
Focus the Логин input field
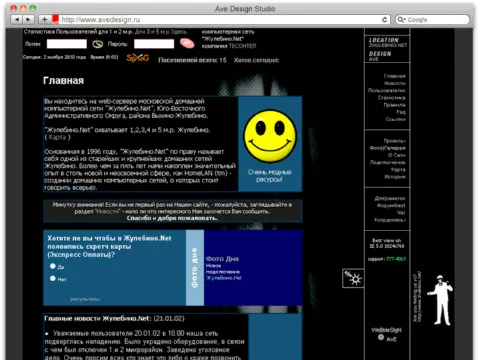pyautogui.click(x=67, y=44)
